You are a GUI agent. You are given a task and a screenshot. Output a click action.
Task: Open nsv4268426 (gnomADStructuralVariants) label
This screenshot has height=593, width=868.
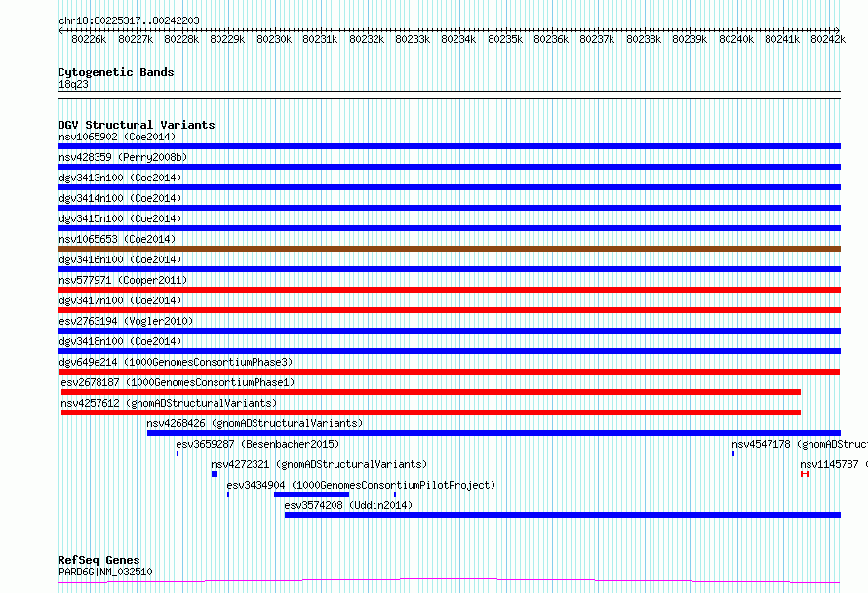(255, 423)
